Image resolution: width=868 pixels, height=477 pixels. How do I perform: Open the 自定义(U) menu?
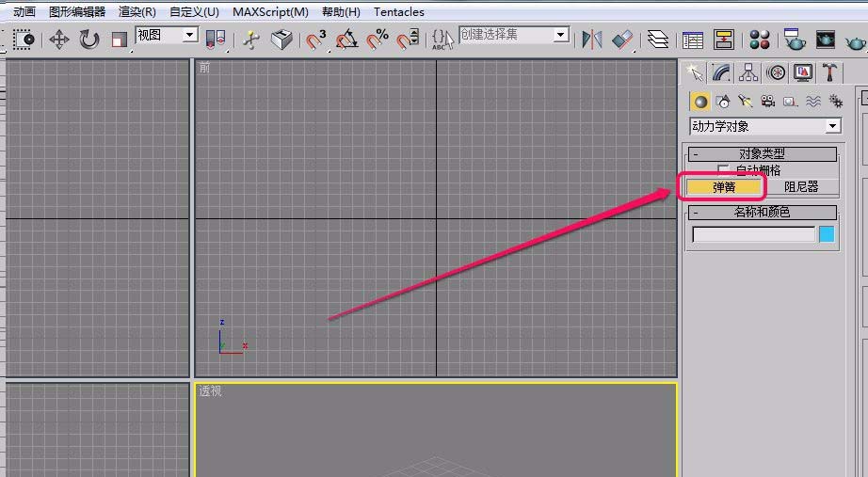(194, 11)
